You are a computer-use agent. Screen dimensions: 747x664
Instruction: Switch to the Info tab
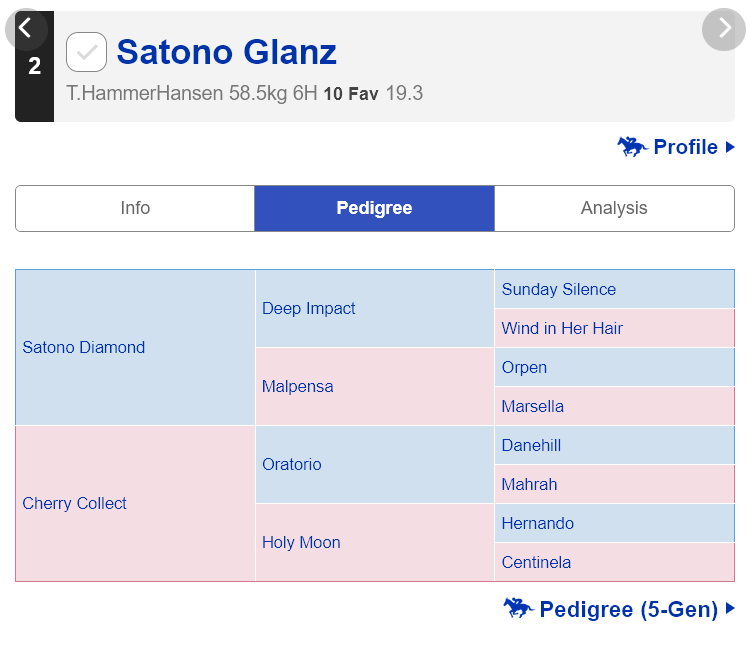(135, 208)
